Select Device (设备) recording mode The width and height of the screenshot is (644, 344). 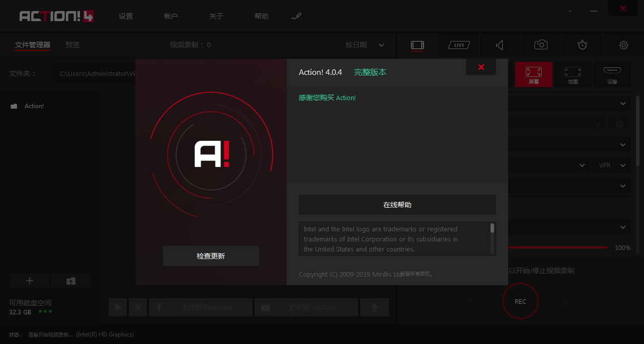(612, 74)
